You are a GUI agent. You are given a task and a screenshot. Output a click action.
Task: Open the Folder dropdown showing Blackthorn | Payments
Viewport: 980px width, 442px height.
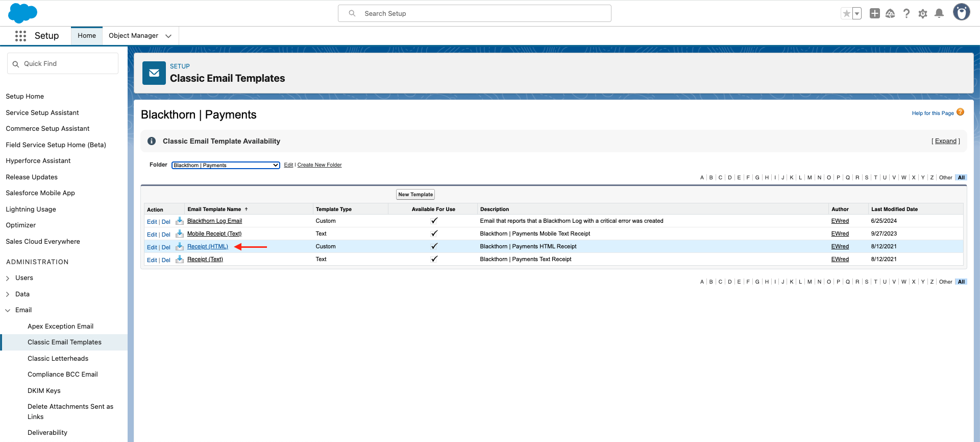[226, 165]
